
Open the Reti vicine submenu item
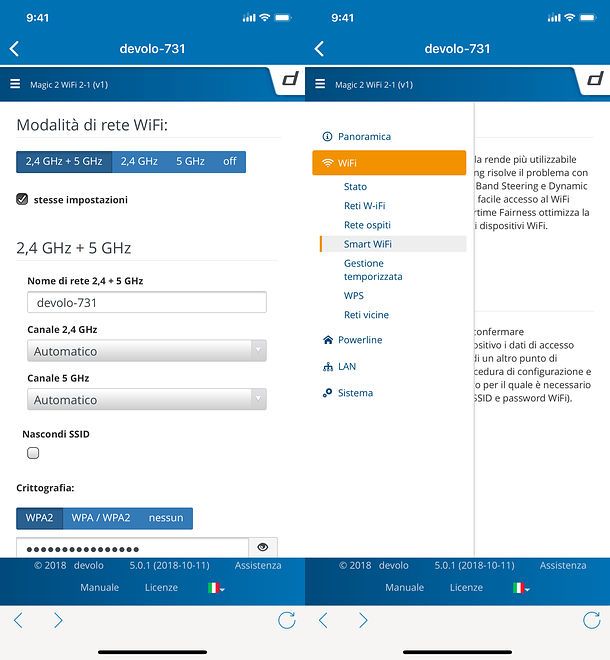click(x=366, y=315)
